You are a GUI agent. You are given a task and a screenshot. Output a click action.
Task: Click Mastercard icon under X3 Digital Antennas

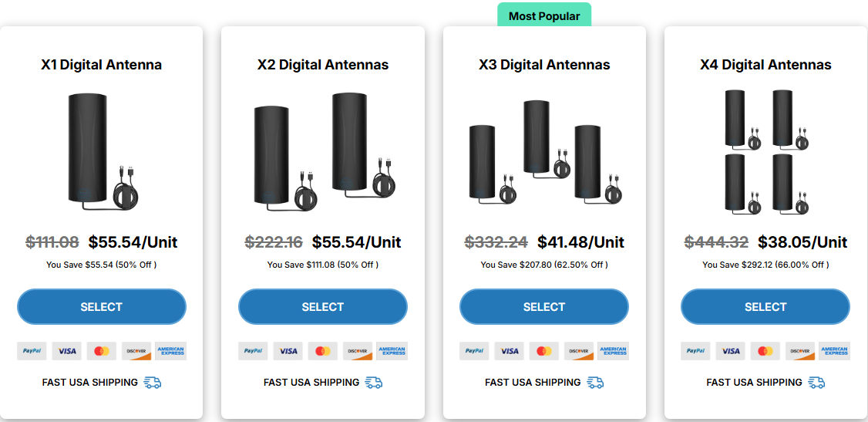544,351
